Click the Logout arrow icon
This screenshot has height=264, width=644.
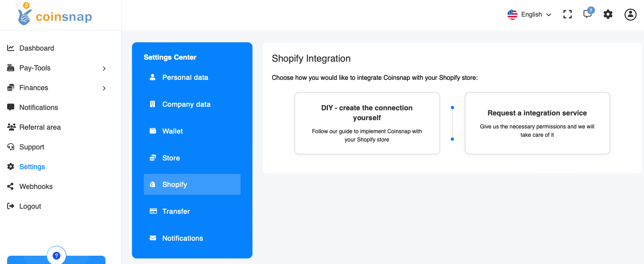[x=11, y=206]
